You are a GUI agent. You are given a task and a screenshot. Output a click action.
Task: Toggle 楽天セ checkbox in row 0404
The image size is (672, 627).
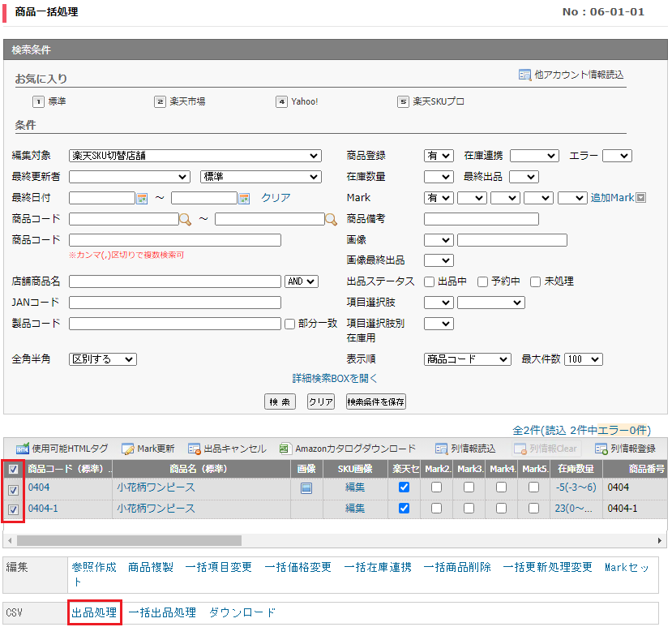click(x=404, y=487)
